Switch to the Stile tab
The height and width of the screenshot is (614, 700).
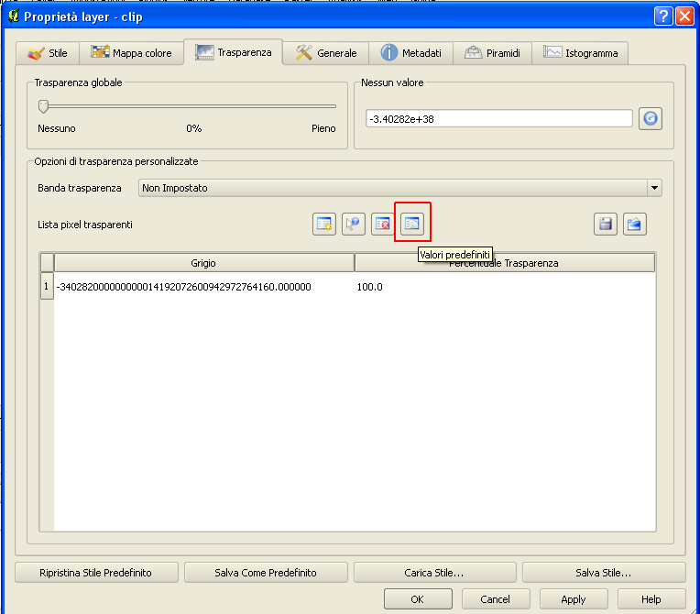[x=48, y=53]
